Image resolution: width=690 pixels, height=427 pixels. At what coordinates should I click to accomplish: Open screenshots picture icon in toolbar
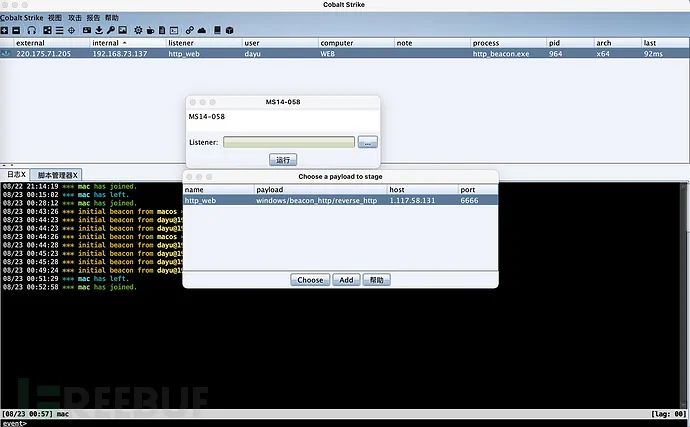[x=123, y=30]
